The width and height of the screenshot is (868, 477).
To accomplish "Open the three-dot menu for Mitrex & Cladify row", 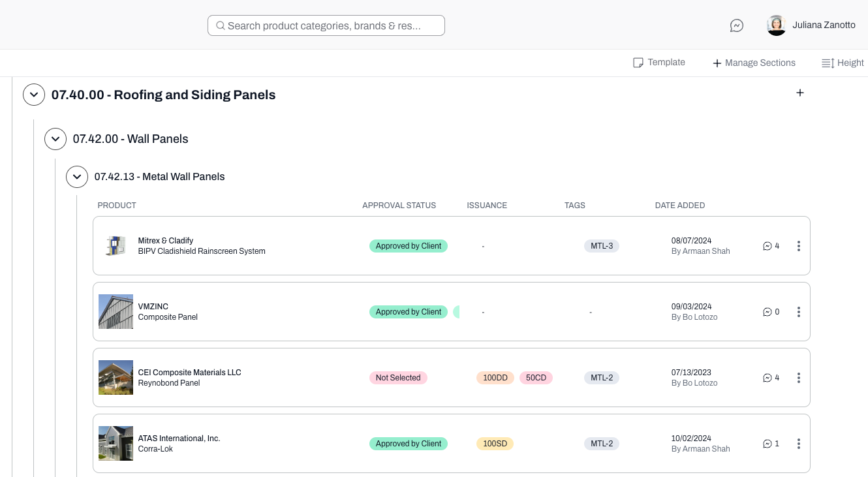I will coord(798,246).
